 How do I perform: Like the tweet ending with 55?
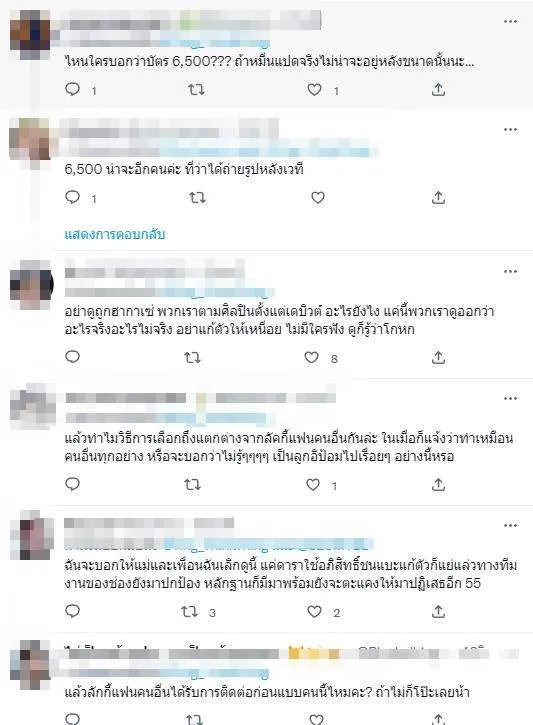[x=314, y=612]
